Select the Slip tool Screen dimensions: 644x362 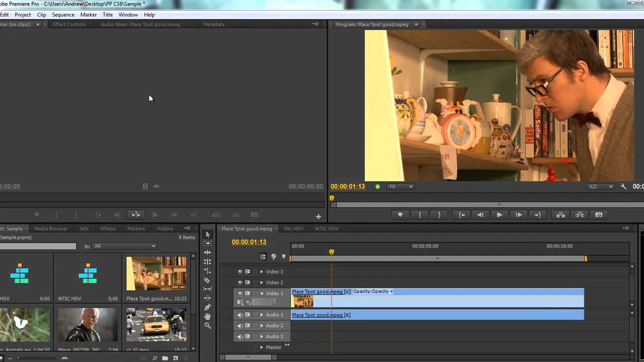(x=207, y=289)
